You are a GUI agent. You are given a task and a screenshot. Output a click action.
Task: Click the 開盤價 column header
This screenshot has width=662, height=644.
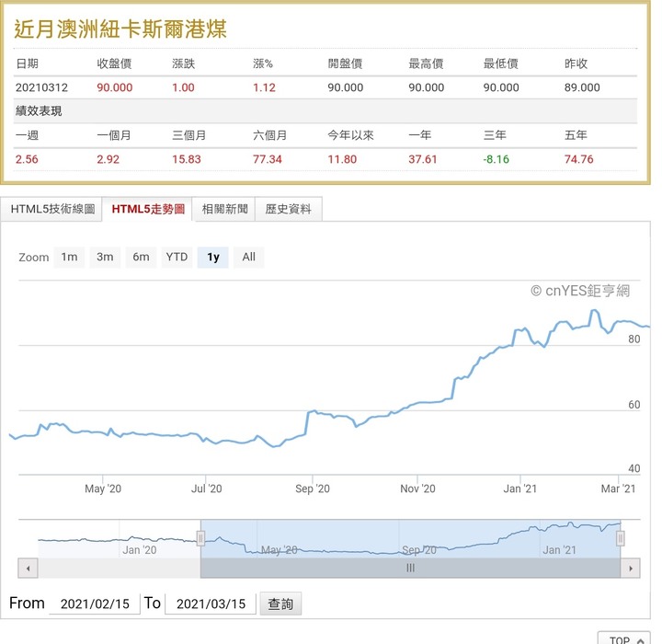pyautogui.click(x=345, y=63)
